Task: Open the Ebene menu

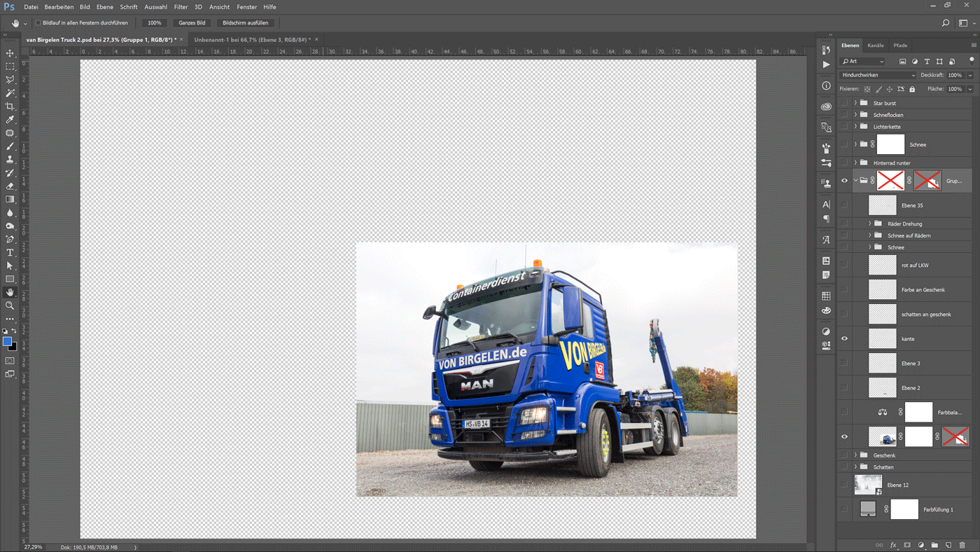Action: [105, 7]
